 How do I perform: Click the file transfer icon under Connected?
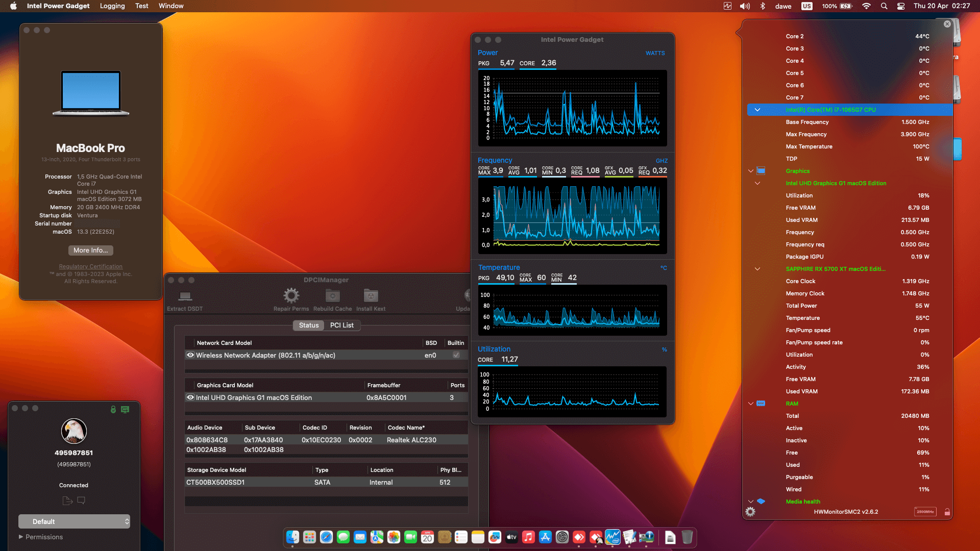click(x=67, y=500)
